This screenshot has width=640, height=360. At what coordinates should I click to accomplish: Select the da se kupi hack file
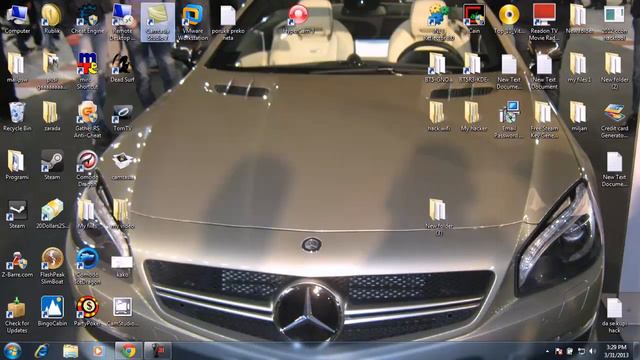614,315
